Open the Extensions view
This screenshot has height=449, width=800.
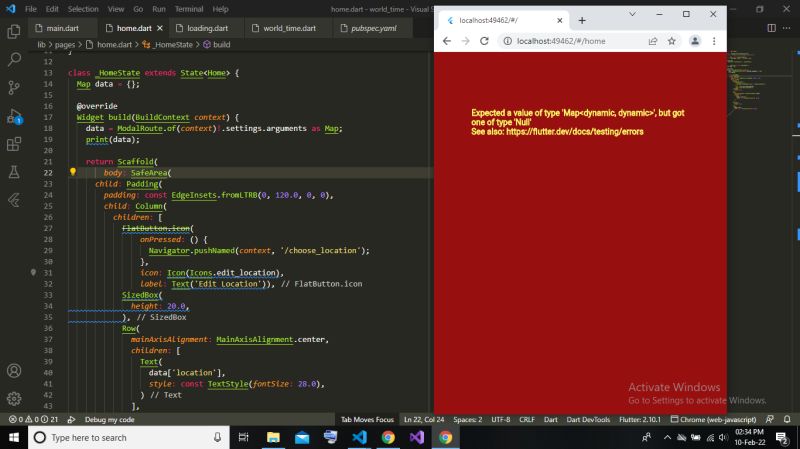[x=14, y=144]
